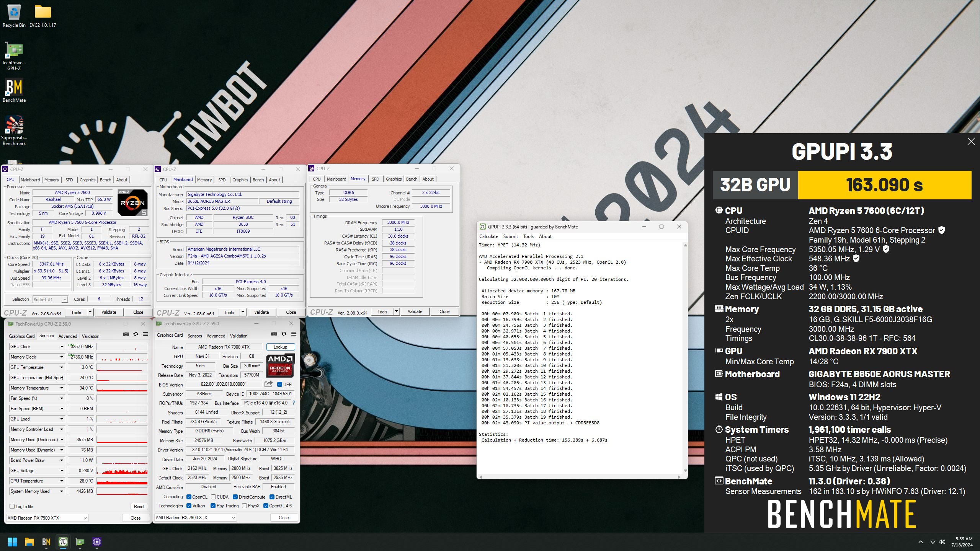Viewport: 980px width, 551px height.
Task: Click the Lookup button in GPU-Z
Action: point(280,347)
